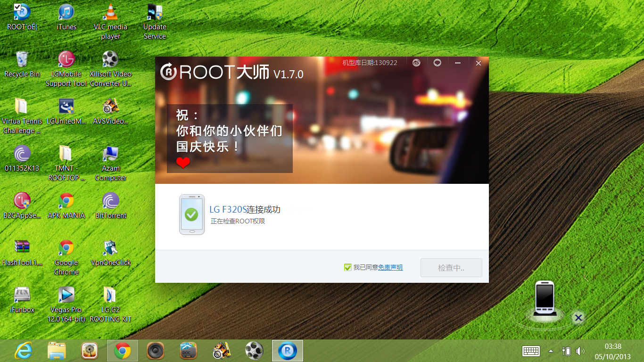The width and height of the screenshot is (644, 362).
Task: Open the 免责声明 disclaimer link
Action: click(390, 267)
